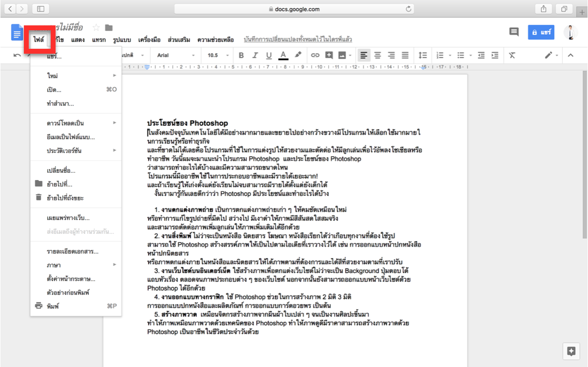Open the dropdown arrow beside the image icon
This screenshot has width=588, height=367.
pos(351,55)
